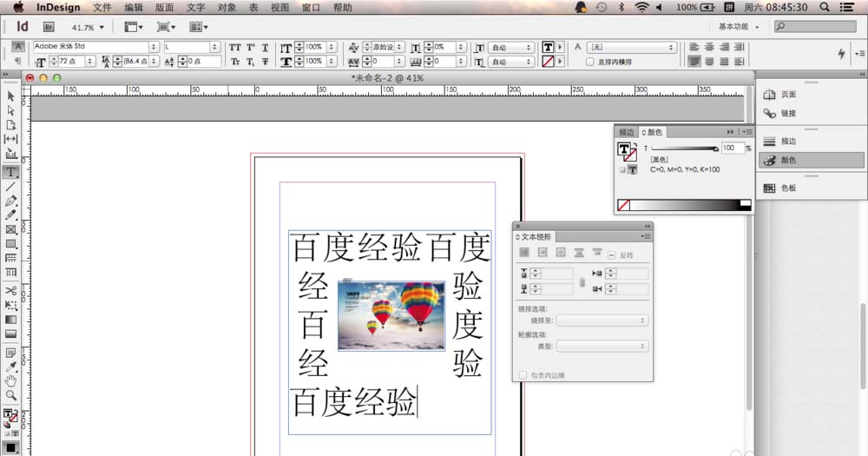
Task: Select the Pencil tool
Action: coord(10,215)
